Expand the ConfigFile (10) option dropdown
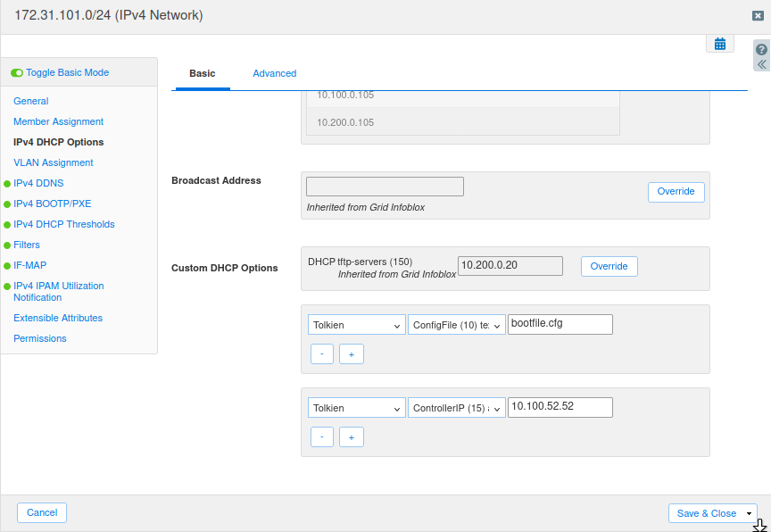 (457, 326)
